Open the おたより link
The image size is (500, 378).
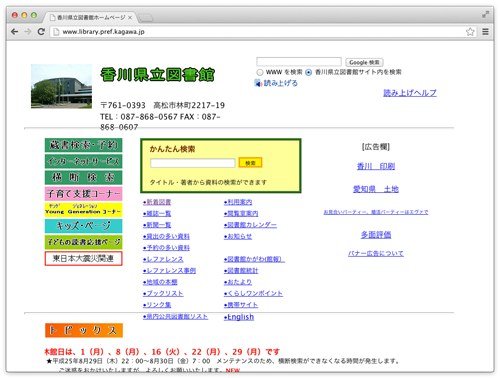click(238, 282)
